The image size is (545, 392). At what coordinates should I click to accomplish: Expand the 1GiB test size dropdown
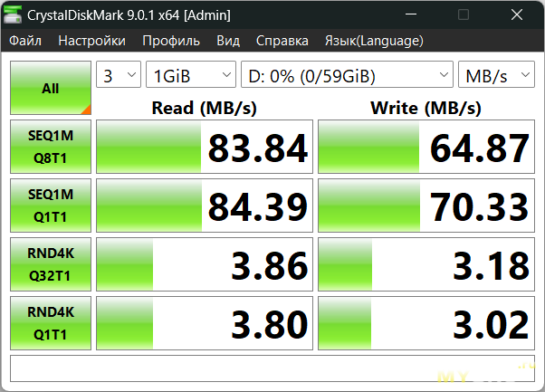coord(191,74)
